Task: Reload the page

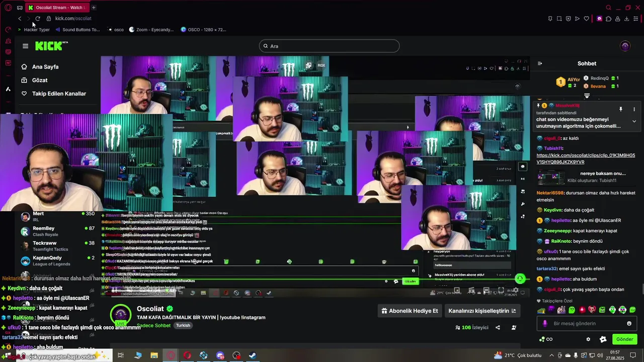Action: click(x=37, y=19)
